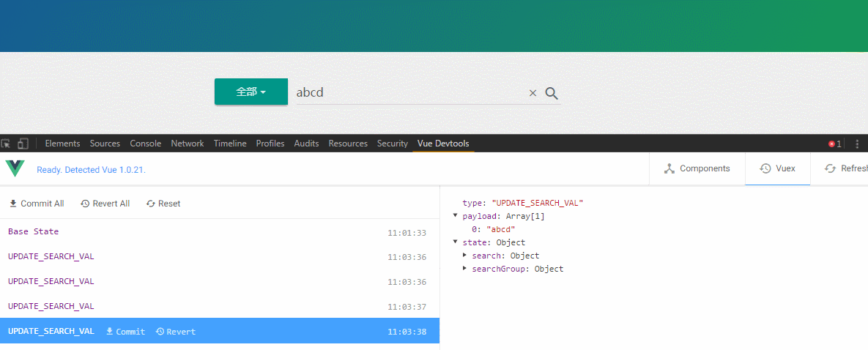Expand the searchGroup Object node

click(x=464, y=269)
